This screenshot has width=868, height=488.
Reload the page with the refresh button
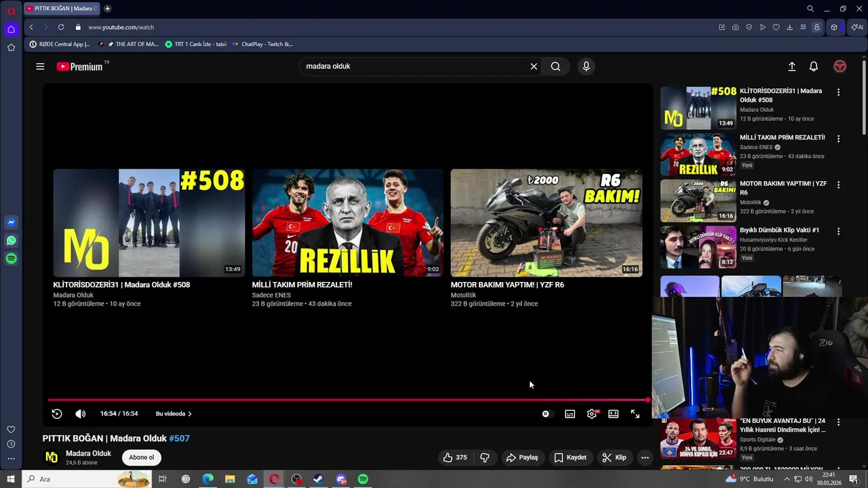61,27
